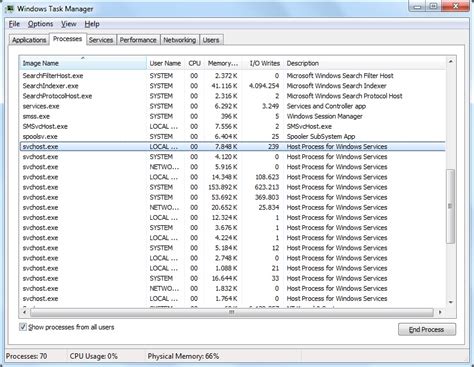Select the SearchProtocolHost.exe process row
474x367 pixels.
coord(233,96)
